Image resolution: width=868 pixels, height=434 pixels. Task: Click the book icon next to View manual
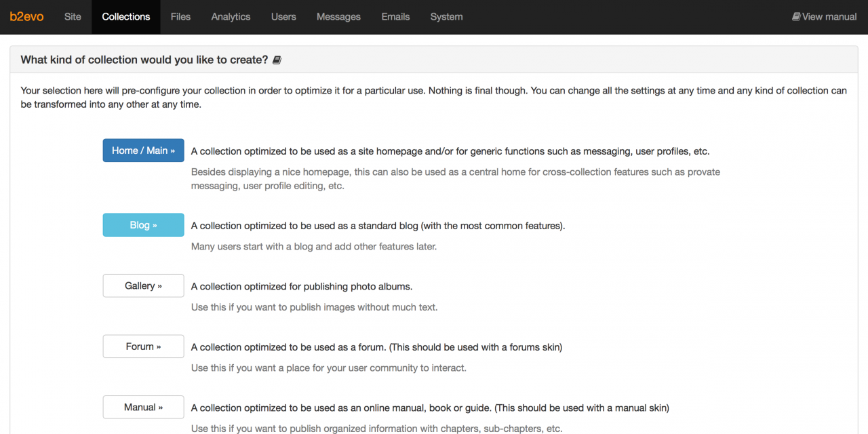(x=796, y=17)
